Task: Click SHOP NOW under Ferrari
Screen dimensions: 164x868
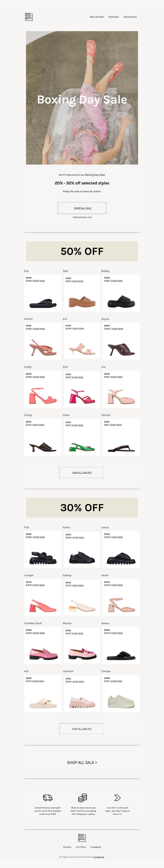Action: point(39,329)
